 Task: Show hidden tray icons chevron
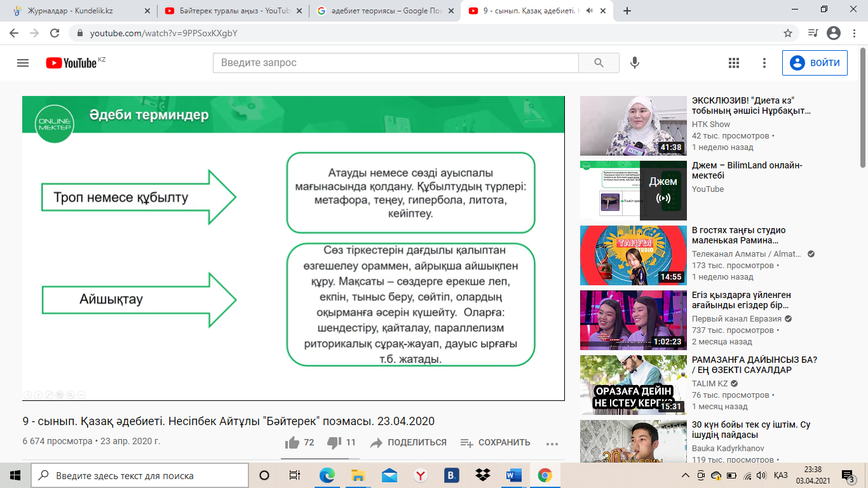tap(685, 475)
